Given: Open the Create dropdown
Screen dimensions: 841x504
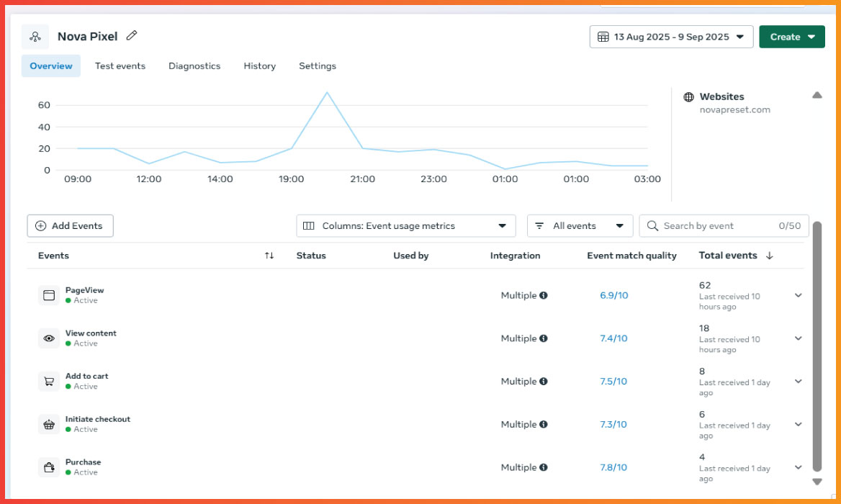Looking at the screenshot, I should point(792,36).
